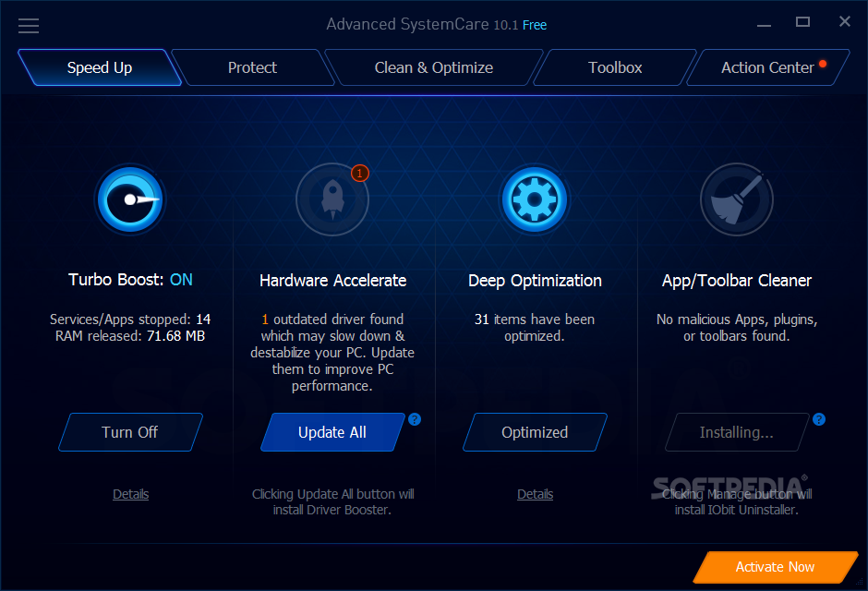
Task: Turn Off Turbo Boost
Action: pos(130,432)
